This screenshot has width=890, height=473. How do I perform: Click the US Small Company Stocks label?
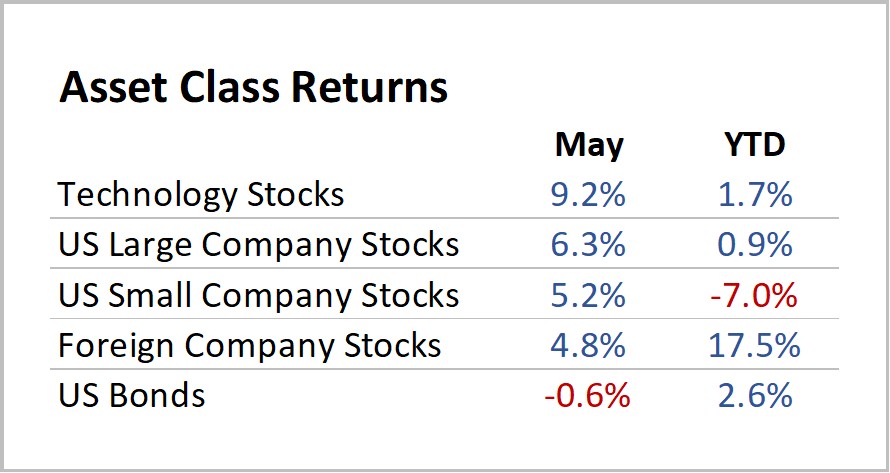point(259,295)
